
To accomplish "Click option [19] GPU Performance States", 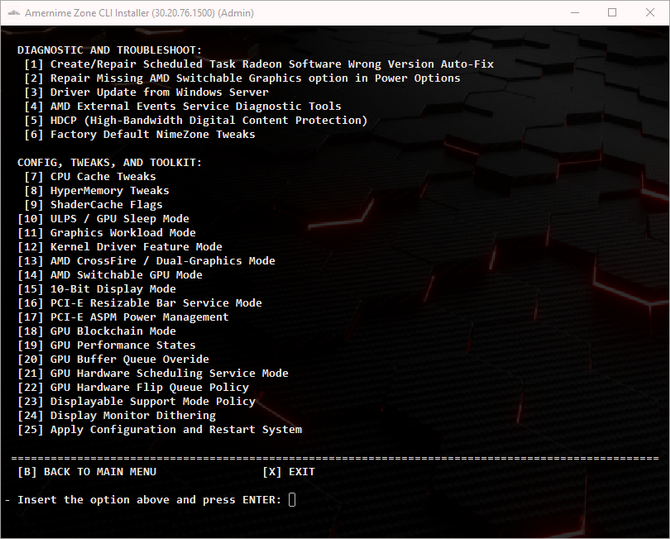I will click(107, 345).
